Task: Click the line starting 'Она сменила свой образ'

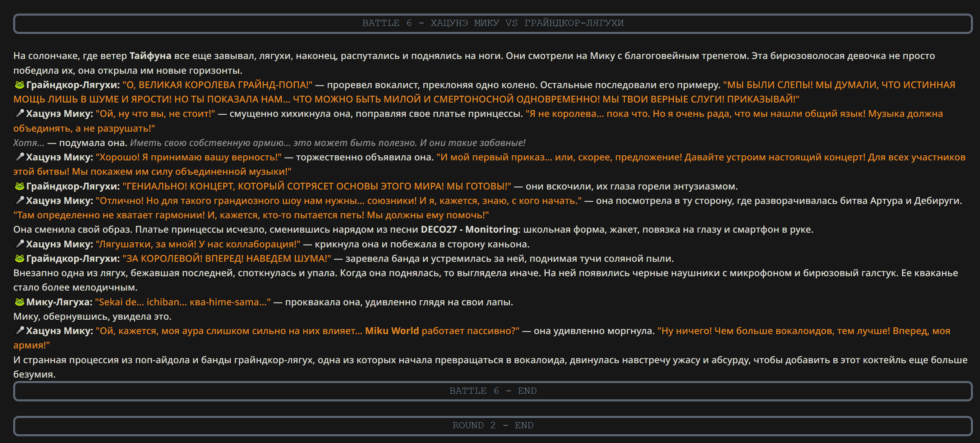Action: (x=414, y=229)
